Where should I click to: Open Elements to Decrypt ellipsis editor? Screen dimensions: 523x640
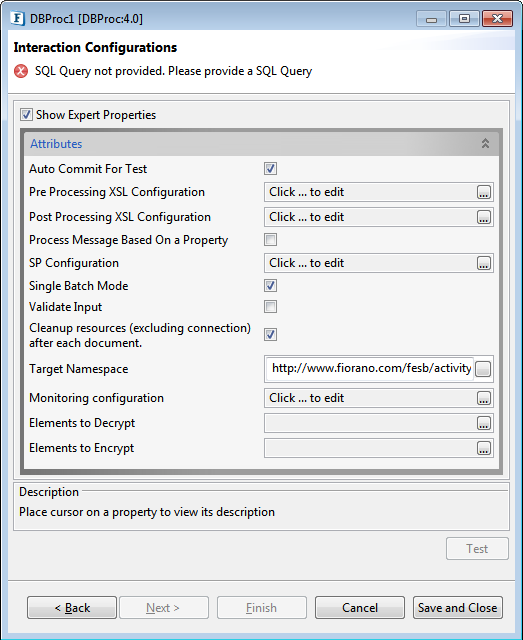pyautogui.click(x=483, y=423)
